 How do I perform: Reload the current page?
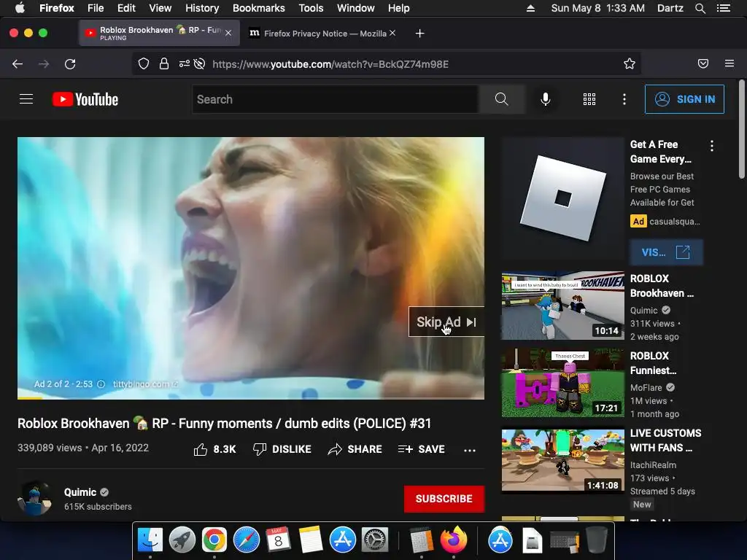pyautogui.click(x=70, y=64)
